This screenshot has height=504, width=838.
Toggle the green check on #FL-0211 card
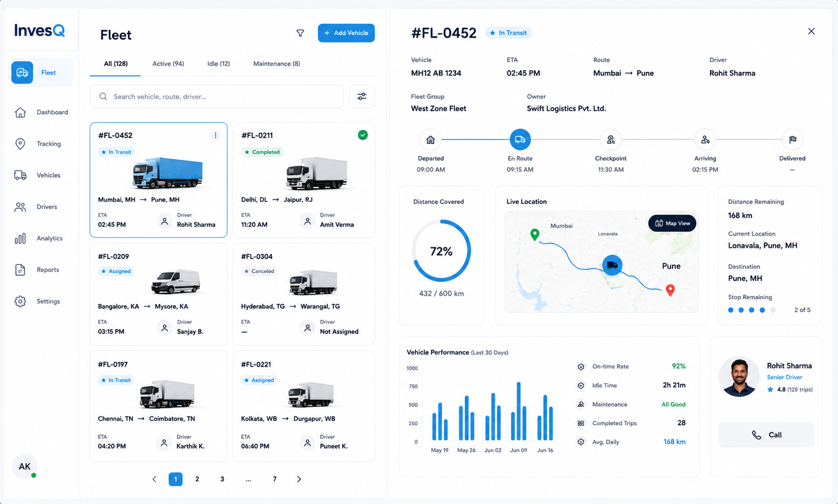pyautogui.click(x=362, y=135)
